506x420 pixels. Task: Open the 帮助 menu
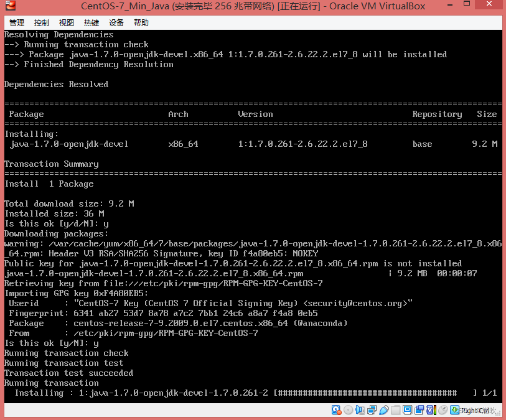(x=141, y=23)
